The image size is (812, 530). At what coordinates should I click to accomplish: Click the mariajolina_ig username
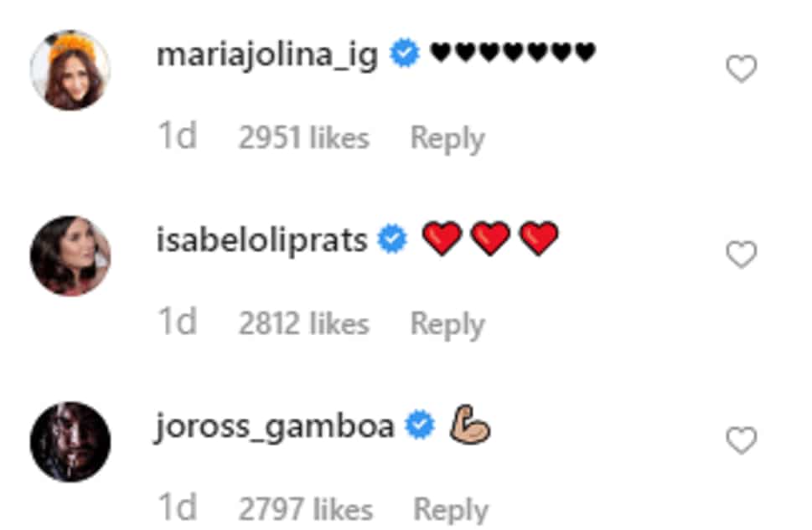[267, 56]
